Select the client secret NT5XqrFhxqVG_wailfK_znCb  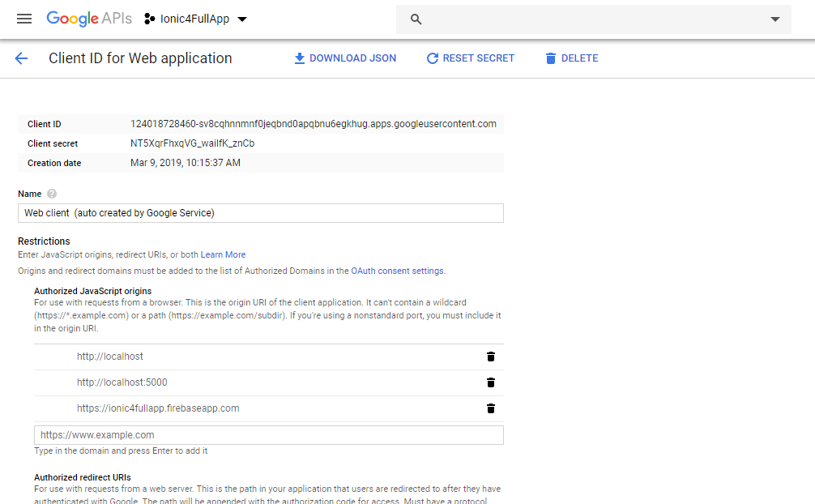192,143
